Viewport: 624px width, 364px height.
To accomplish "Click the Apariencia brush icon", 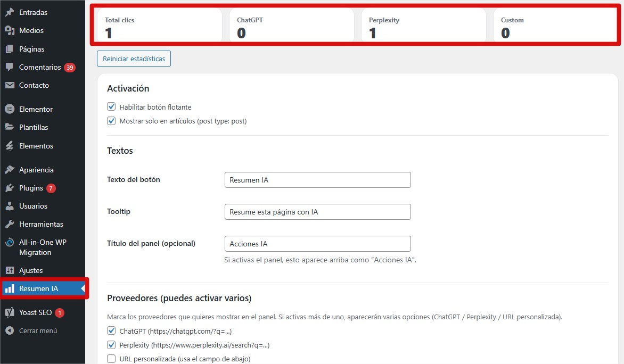I will 9,169.
